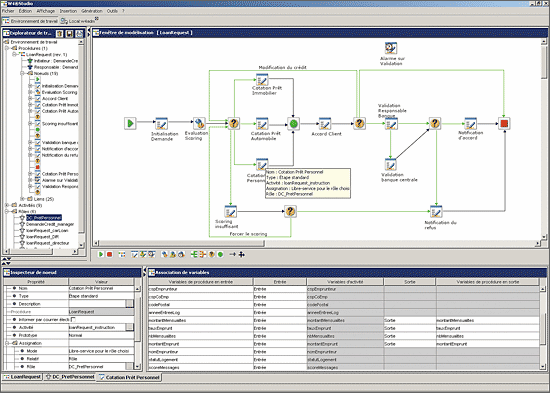Click the green join circle node in diagram
Image resolution: width=550 pixels, height=393 pixels.
[x=294, y=124]
